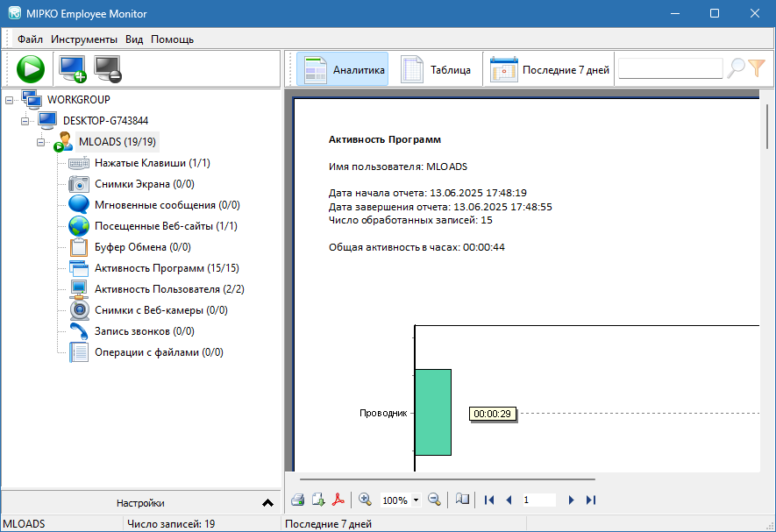Click the camera icon for Снимки Экрана
Screen dimensions: 776x532
[79, 184]
